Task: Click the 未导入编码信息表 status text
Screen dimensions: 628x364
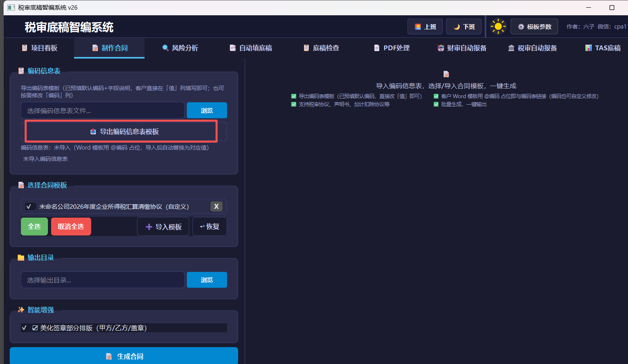Action: [x=45, y=159]
